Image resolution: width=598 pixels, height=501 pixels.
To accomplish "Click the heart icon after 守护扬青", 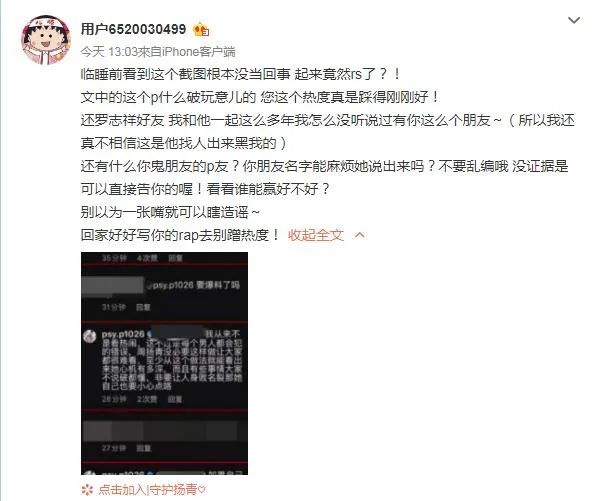I will click(x=202, y=489).
